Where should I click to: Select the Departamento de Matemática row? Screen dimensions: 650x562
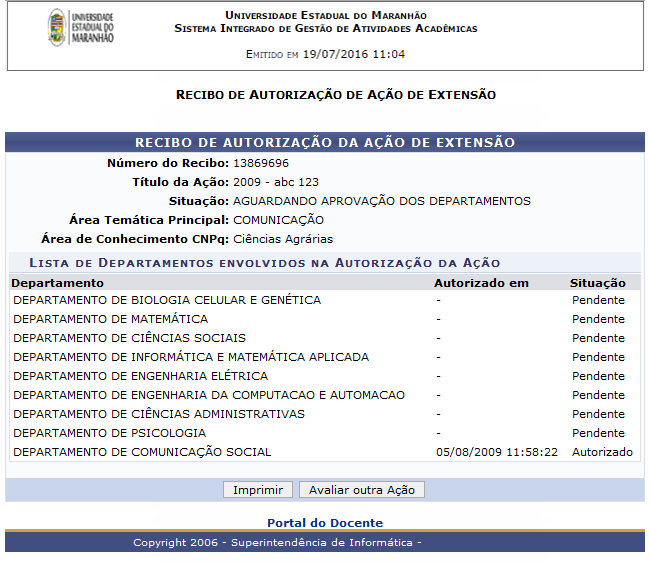[111, 319]
